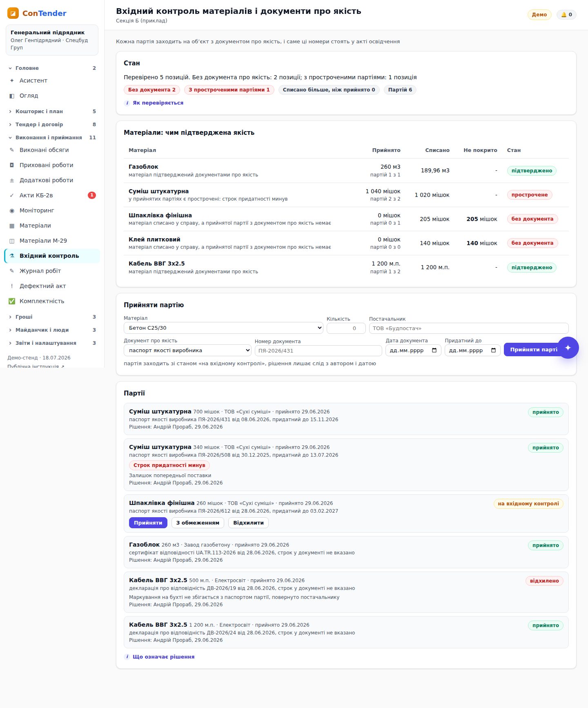Collapse the Виконання і приймання section
The image size is (588, 708).
coord(52,137)
